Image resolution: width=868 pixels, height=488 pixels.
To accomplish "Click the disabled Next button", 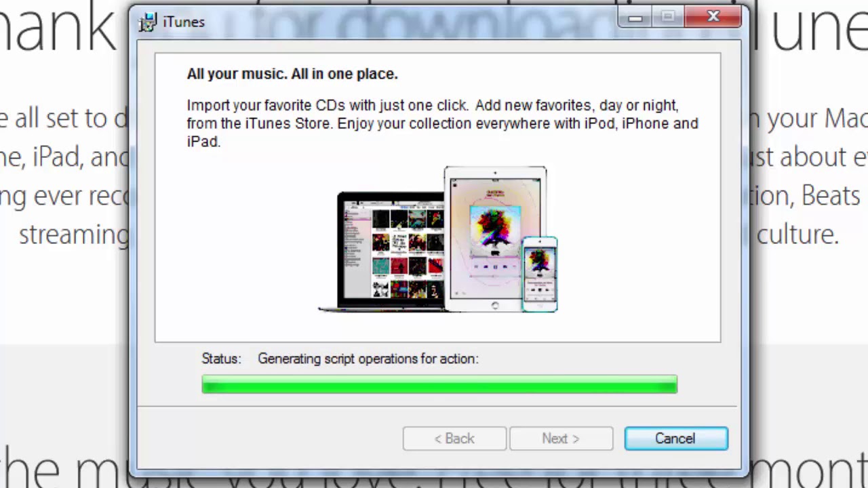I will coord(561,439).
